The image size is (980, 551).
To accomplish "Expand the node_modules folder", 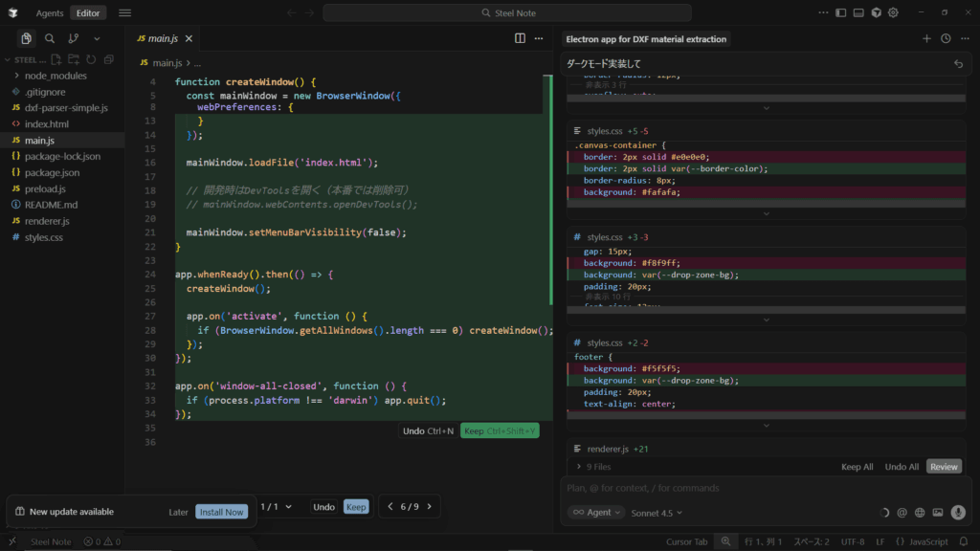I will (56, 76).
